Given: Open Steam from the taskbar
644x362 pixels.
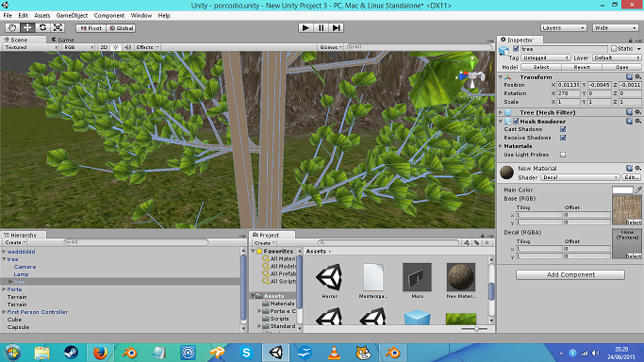Looking at the screenshot, I should pos(71,353).
